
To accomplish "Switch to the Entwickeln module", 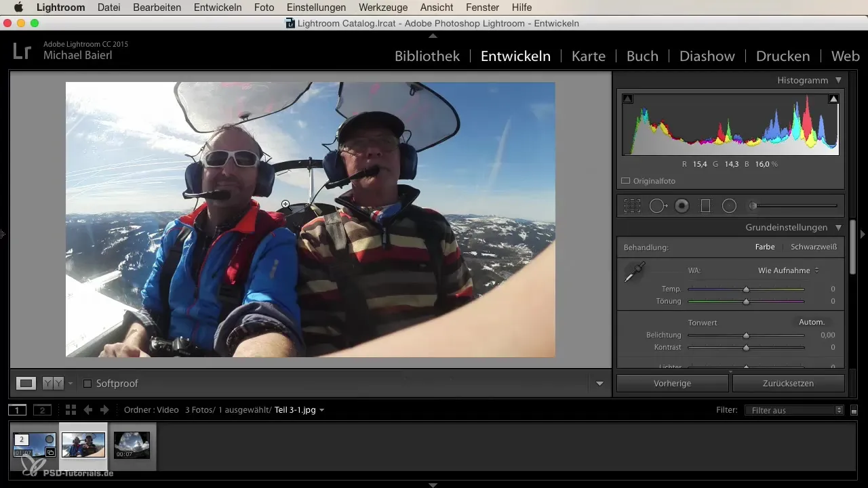I will 515,56.
